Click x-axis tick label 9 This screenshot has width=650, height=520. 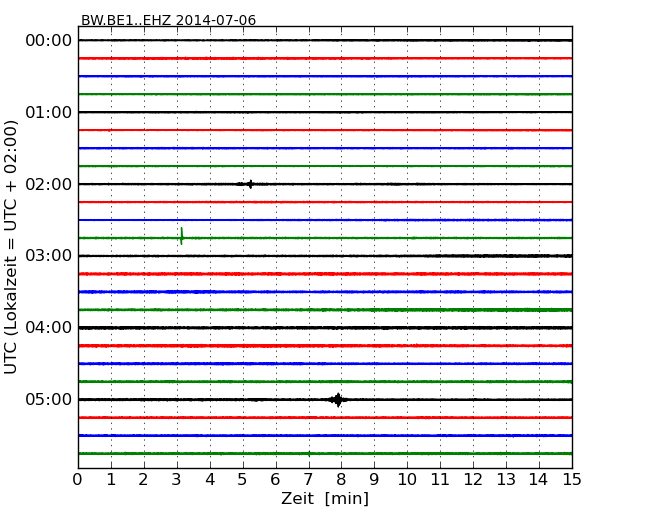click(374, 480)
